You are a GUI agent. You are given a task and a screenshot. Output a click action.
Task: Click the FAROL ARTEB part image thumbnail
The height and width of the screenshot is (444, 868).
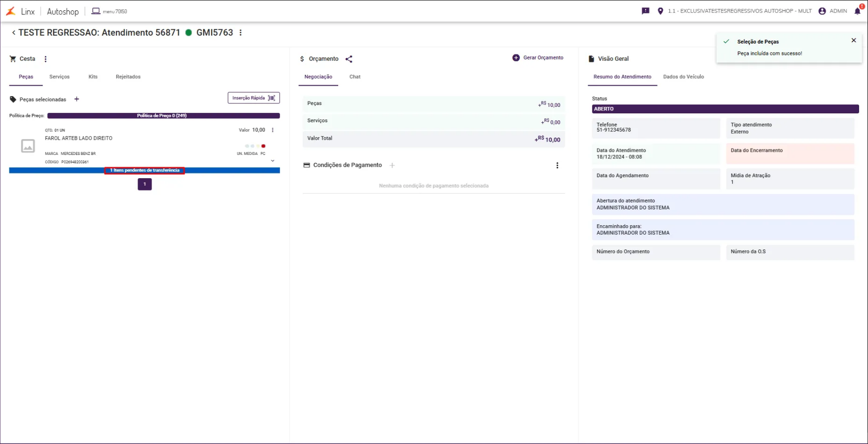(28, 146)
